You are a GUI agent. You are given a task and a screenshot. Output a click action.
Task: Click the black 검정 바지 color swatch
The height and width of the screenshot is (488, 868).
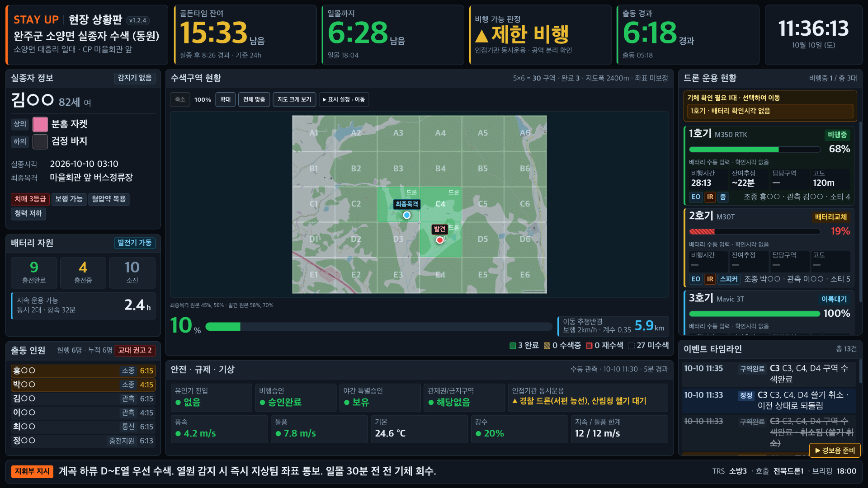(x=40, y=141)
